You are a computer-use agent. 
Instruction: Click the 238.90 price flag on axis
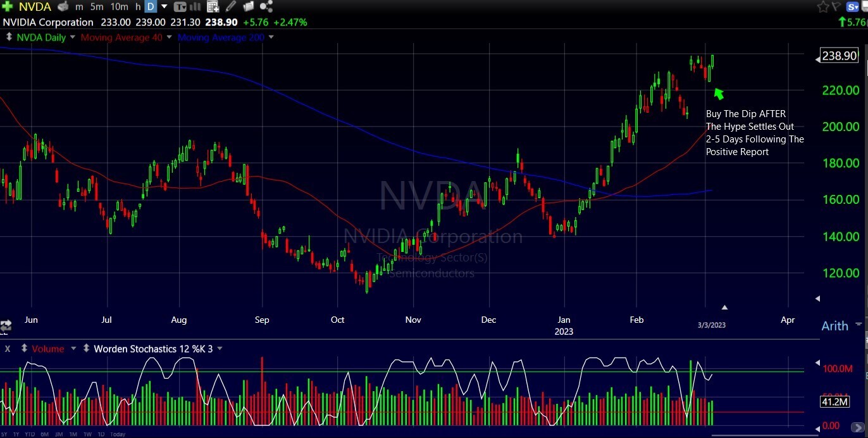point(840,56)
